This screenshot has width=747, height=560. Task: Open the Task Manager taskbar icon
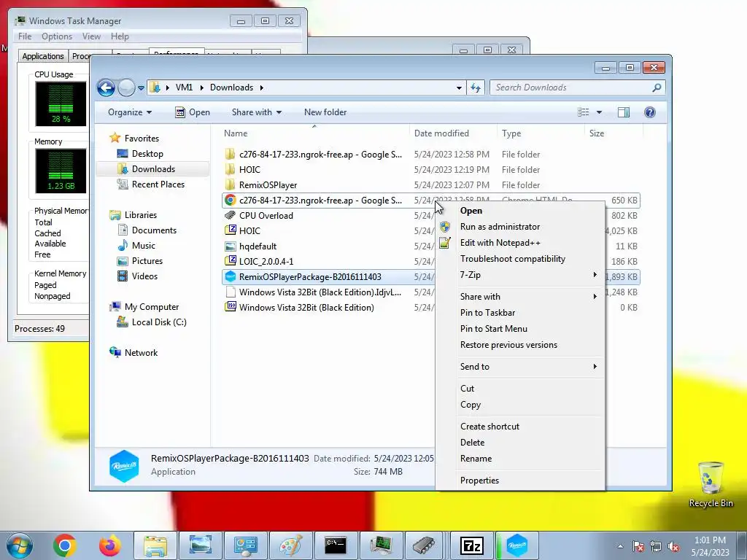[x=381, y=545]
